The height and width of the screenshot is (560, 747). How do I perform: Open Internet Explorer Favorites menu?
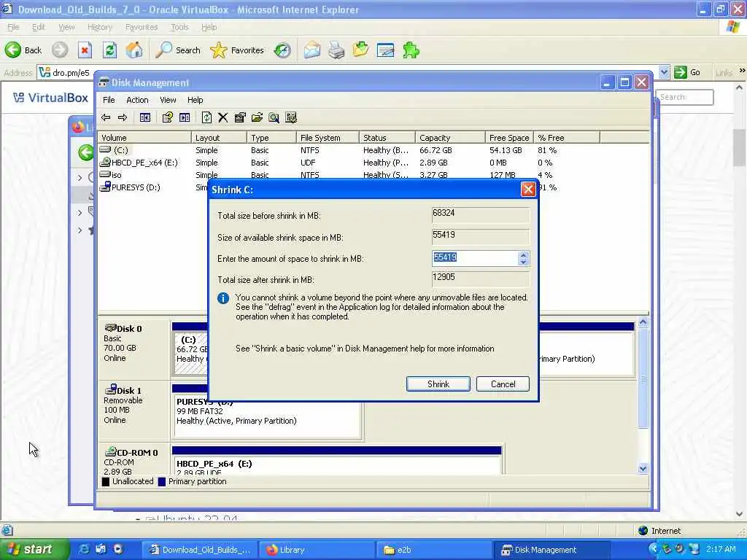[142, 27]
